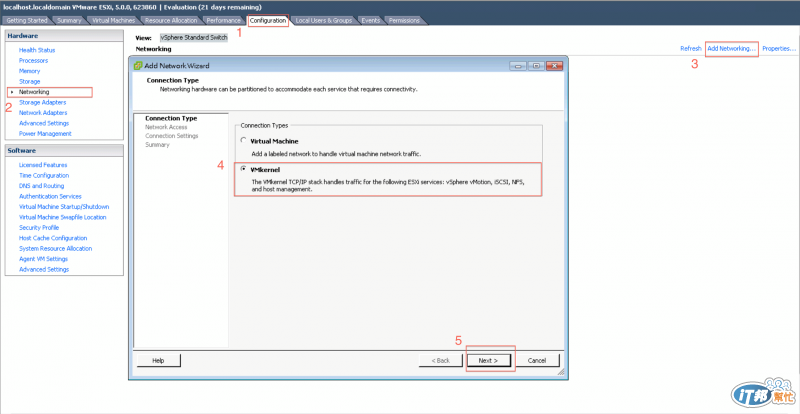Click Summary wizard step
Screen dimensions: 800x414
157,145
